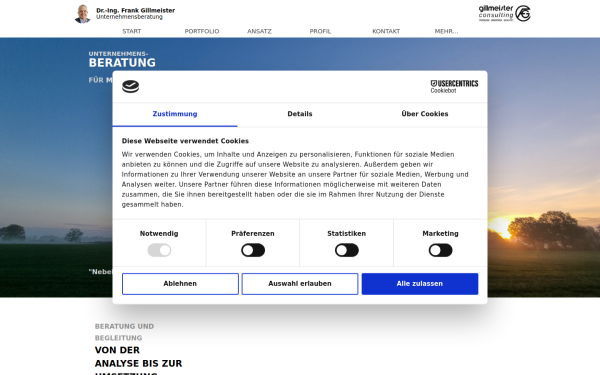The height and width of the screenshot is (375, 600).
Task: Open the START menu item
Action: point(132,31)
